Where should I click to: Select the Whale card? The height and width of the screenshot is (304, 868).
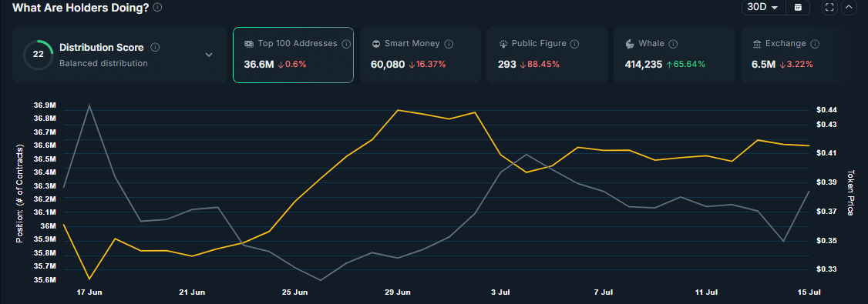[x=675, y=55]
